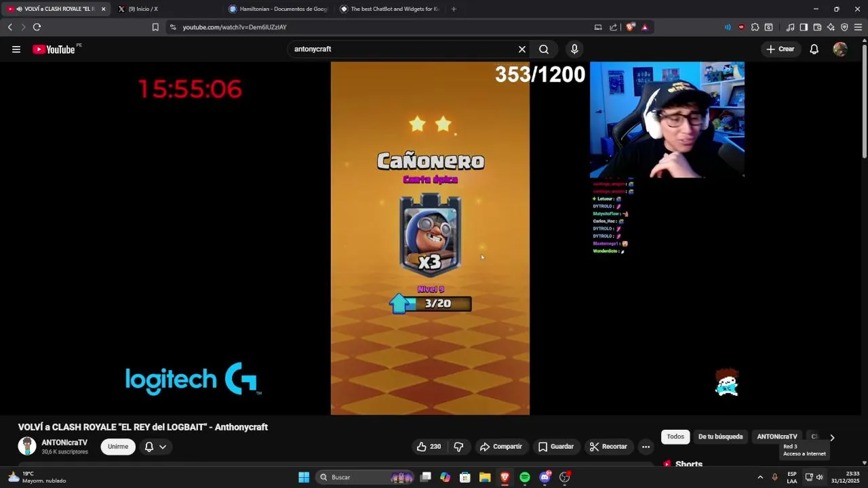Viewport: 868px width, 488px height.
Task: Select the De tu búsqueda chip
Action: coord(720,436)
